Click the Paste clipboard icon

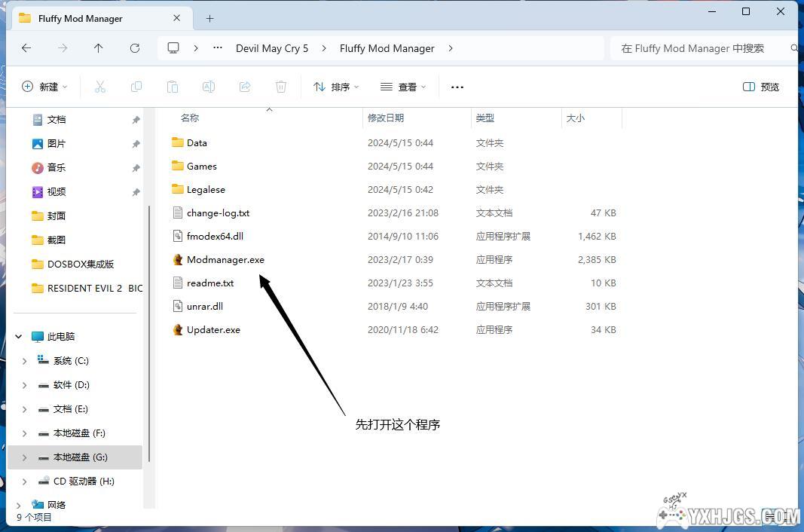pos(172,87)
